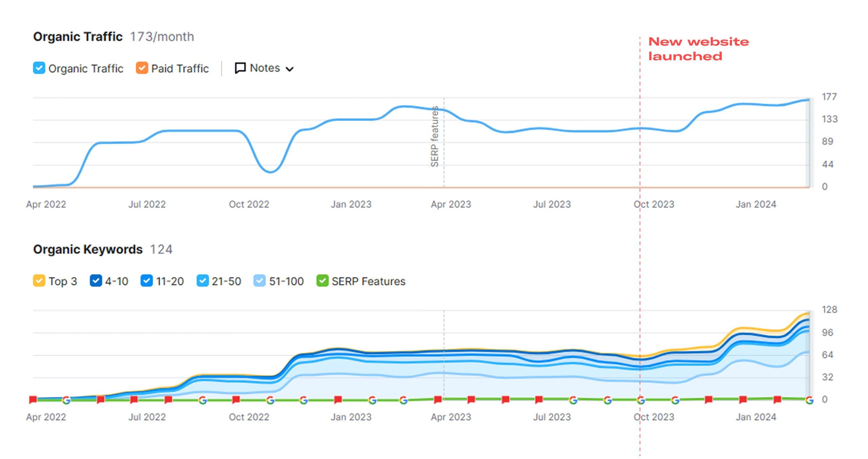Uncheck the SERP Features checkbox
Screen dimensions: 868x459
[322, 281]
